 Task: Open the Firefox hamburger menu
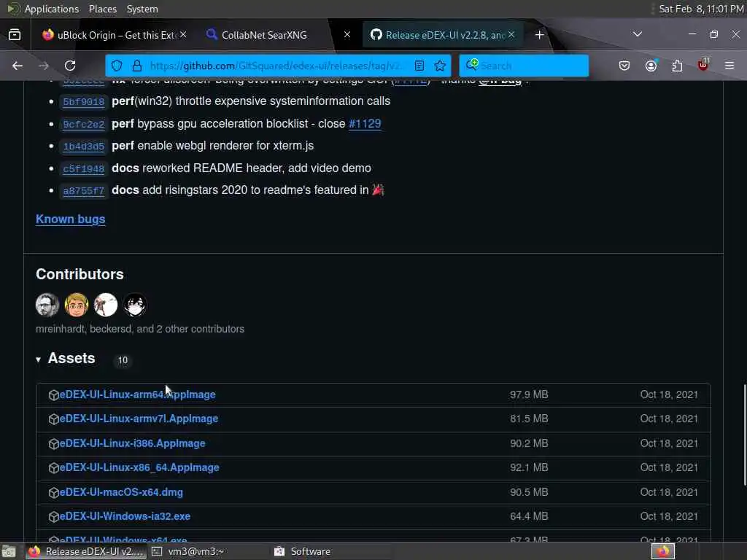pos(729,66)
